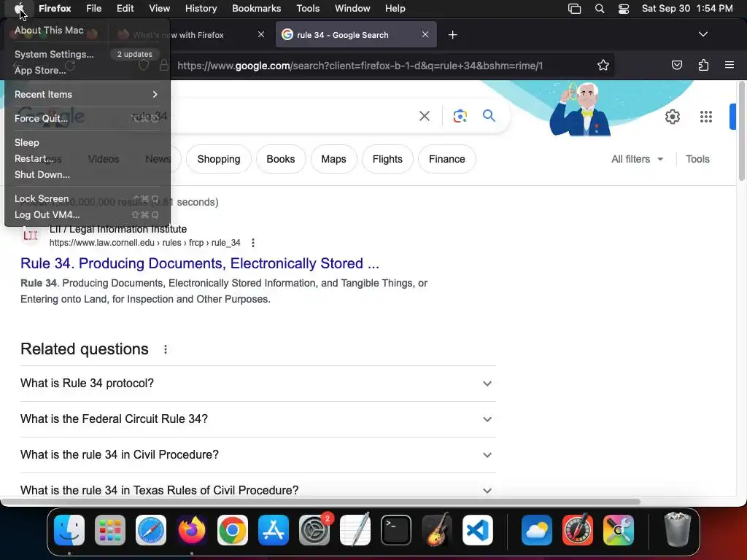
Task: Open the new tab plus button
Action: click(452, 35)
